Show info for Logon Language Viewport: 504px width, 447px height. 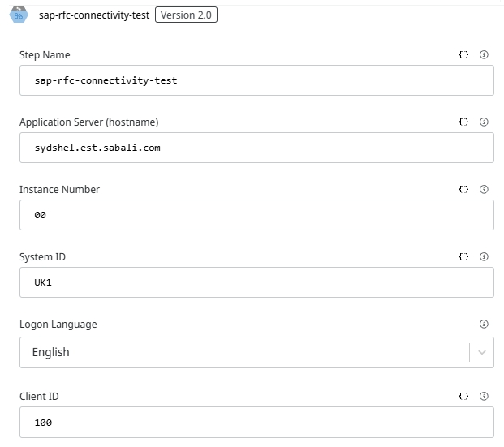[484, 325]
